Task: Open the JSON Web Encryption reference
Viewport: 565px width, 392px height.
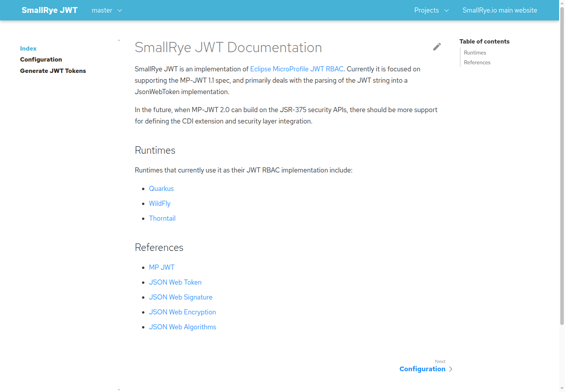Action: [x=182, y=312]
